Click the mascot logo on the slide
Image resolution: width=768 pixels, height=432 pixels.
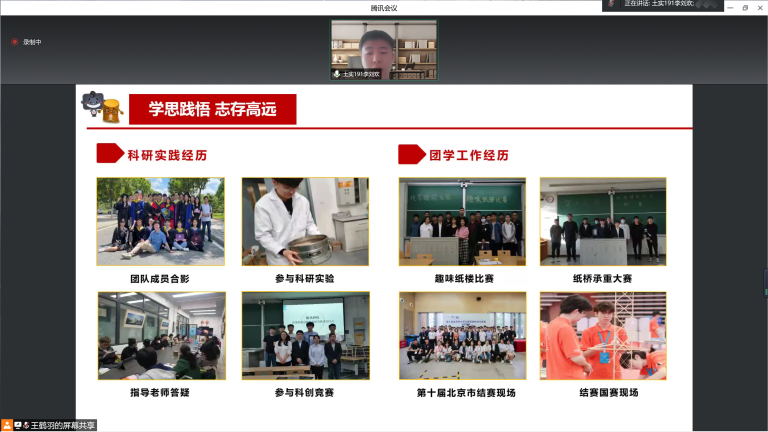[x=103, y=106]
